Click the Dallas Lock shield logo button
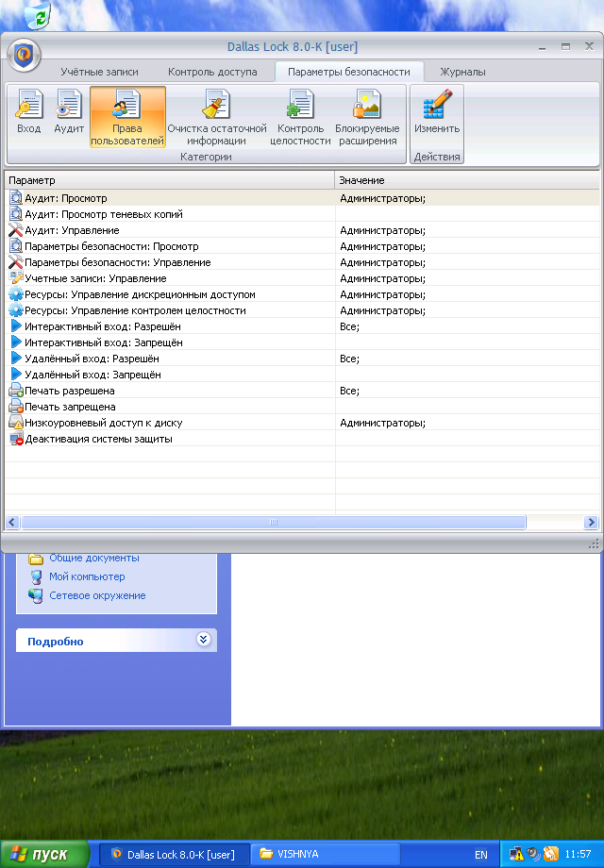 click(x=24, y=55)
